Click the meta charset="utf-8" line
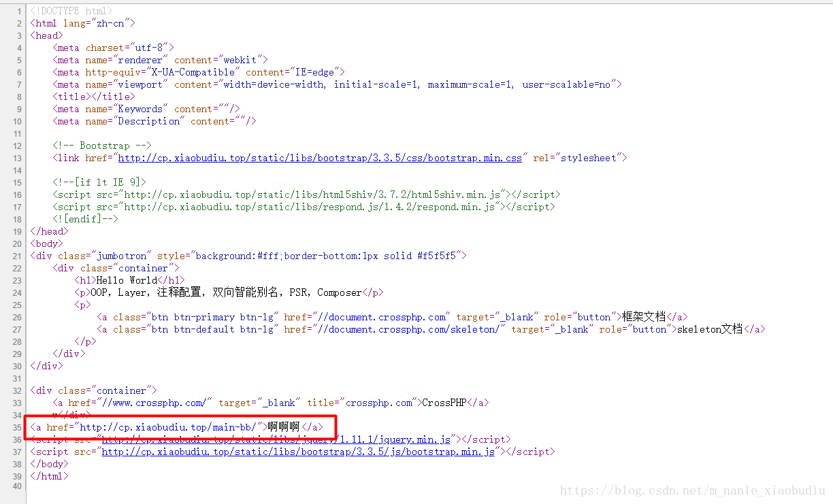This screenshot has height=504, width=833. [x=114, y=48]
